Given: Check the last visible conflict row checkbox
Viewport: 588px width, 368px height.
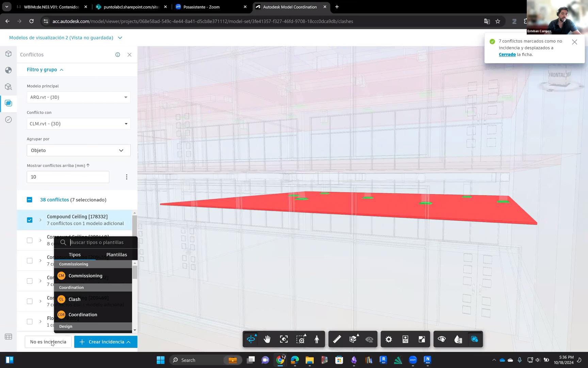Looking at the screenshot, I should pos(30,322).
